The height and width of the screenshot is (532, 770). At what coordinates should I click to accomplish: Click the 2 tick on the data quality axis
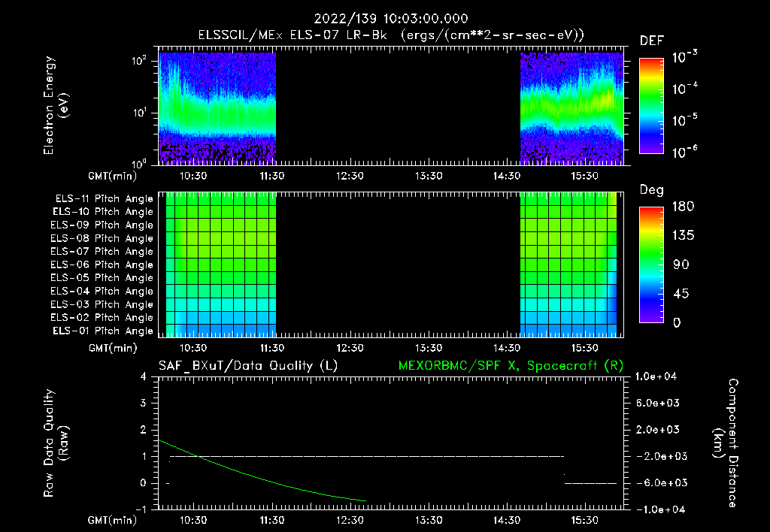(143, 429)
